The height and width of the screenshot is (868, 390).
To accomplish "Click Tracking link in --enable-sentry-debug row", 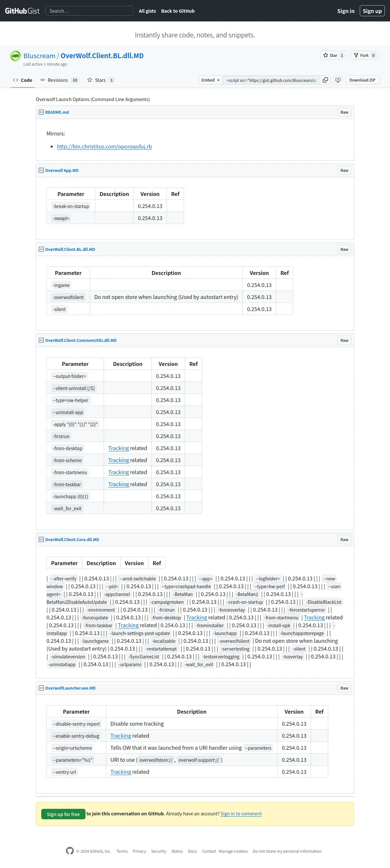I will [x=121, y=736].
